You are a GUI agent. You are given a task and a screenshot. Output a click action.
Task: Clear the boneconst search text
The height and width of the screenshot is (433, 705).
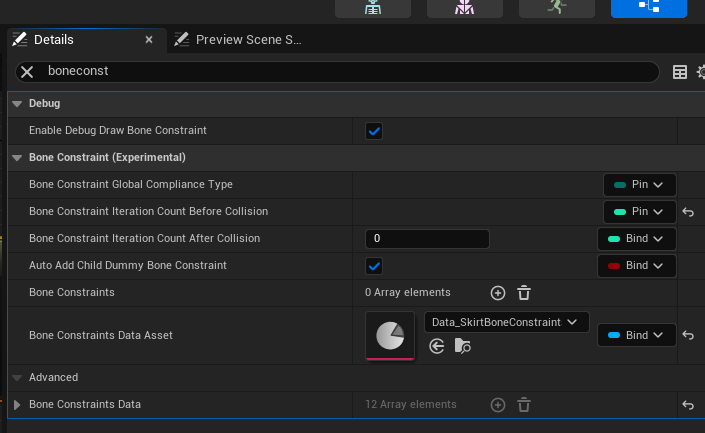pos(27,71)
